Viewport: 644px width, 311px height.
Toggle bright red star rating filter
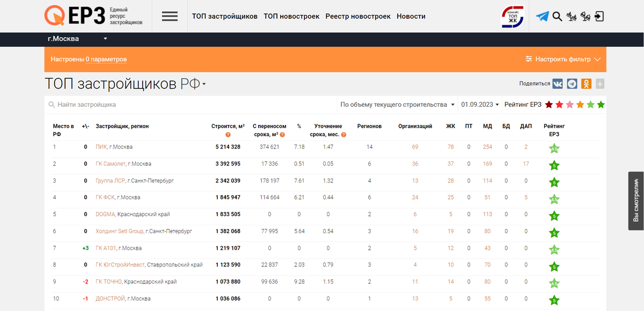[x=559, y=105]
